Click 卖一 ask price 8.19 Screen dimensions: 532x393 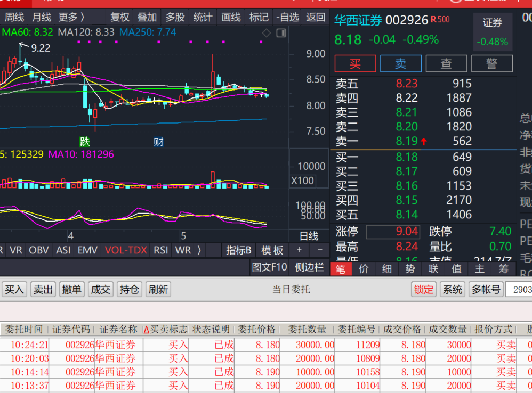[407, 141]
